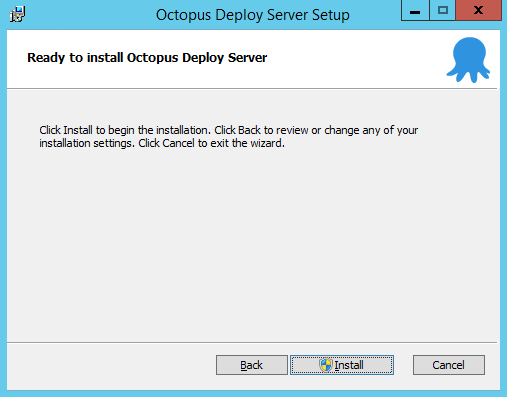Image resolution: width=507 pixels, height=397 pixels.
Task: Open the installer system menu icon
Action: tap(17, 14)
